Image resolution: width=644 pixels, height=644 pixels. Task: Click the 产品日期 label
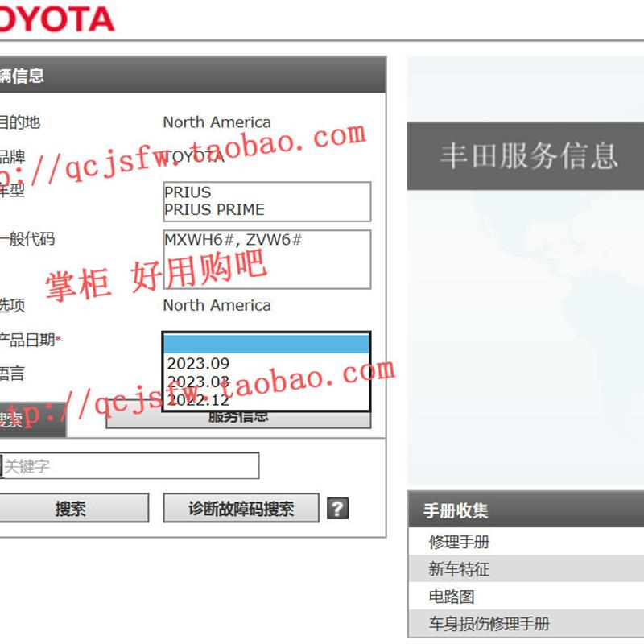click(30, 340)
